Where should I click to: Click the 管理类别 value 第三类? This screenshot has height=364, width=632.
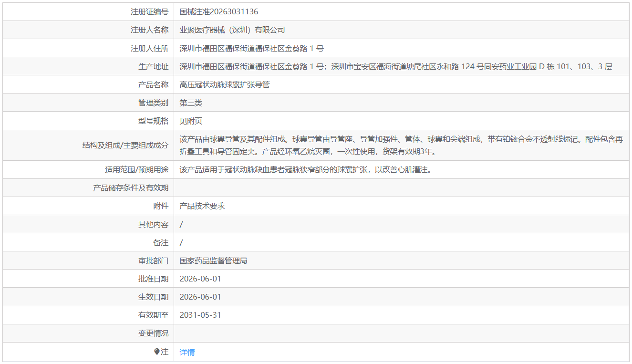point(191,103)
